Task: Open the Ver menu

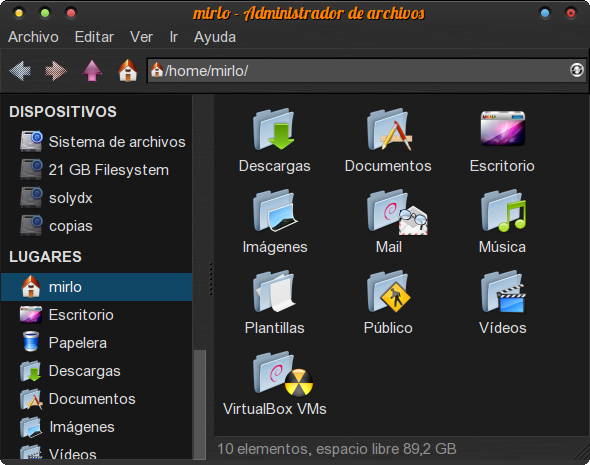Action: tap(141, 37)
